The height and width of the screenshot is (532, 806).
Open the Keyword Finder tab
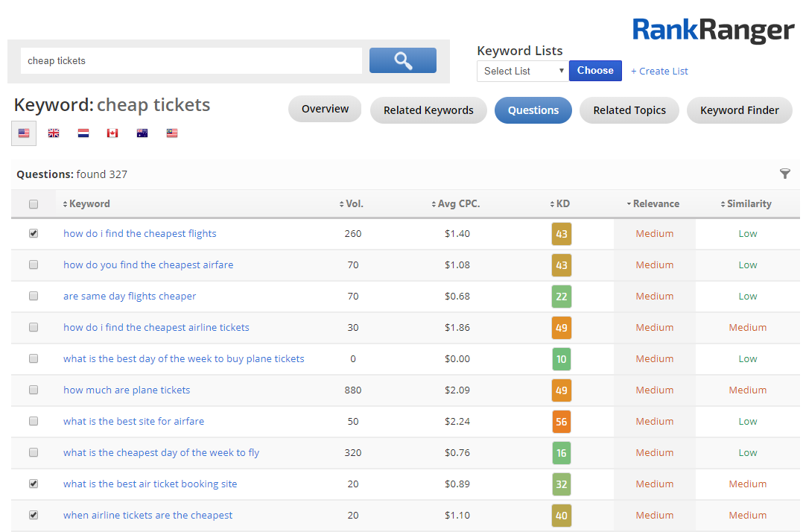pyautogui.click(x=739, y=110)
